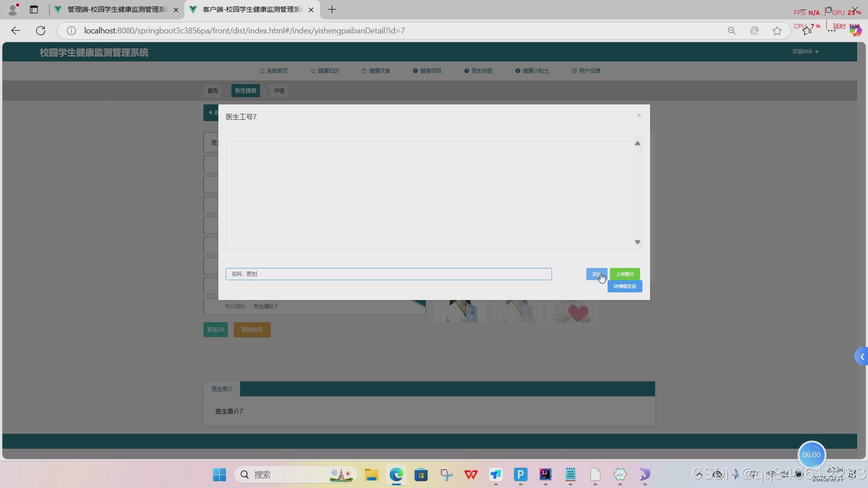Switch to the 管理端 browser tab
868x488 pixels.
click(x=116, y=9)
